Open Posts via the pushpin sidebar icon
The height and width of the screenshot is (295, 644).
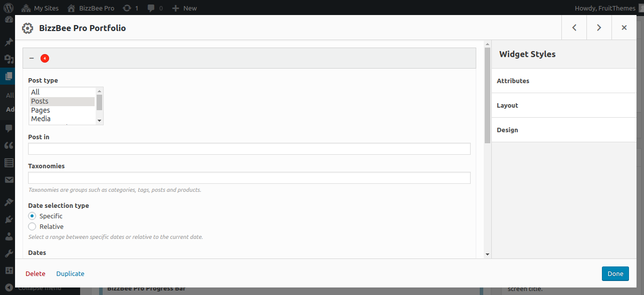(9, 42)
